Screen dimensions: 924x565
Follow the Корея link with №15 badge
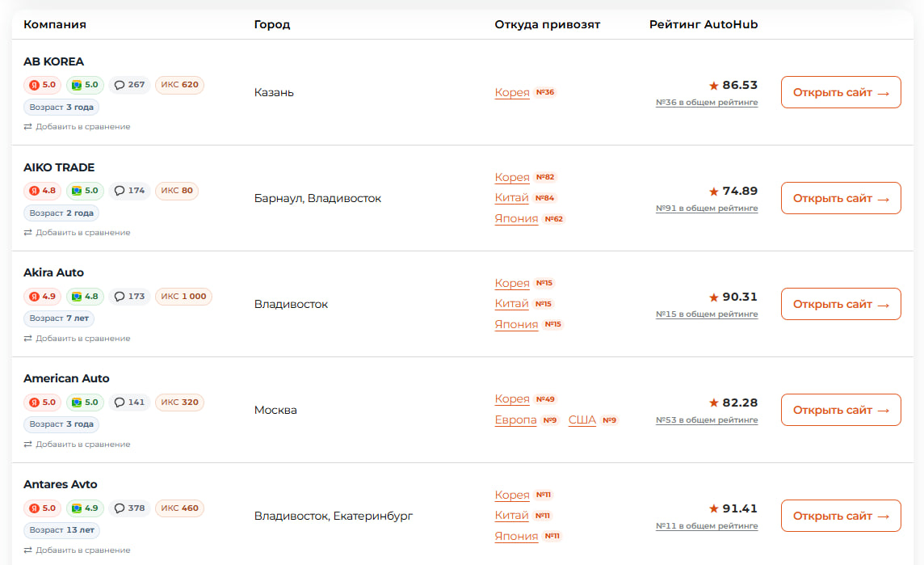coord(512,283)
